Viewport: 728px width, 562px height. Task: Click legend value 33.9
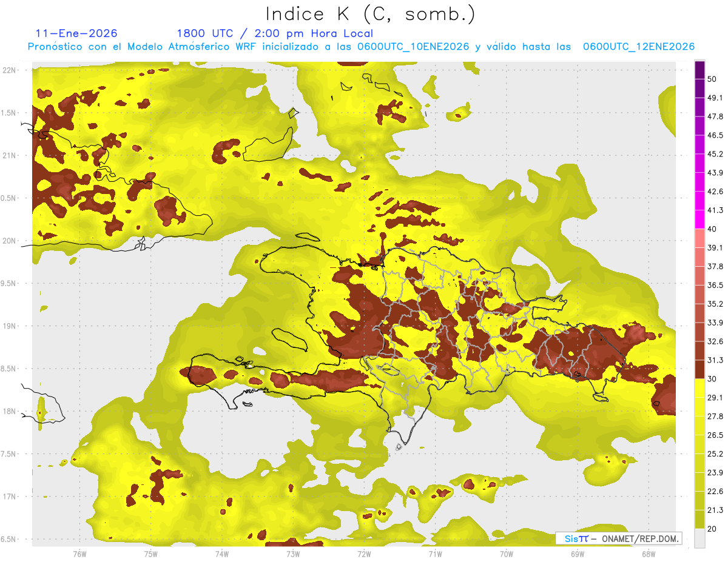pos(715,323)
